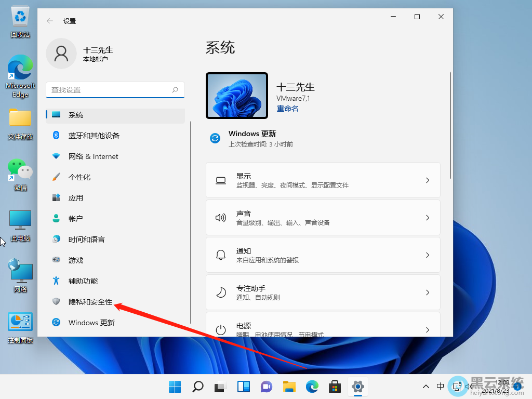Click the Windows 更新 sync icon
Viewport: 532px width, 399px height.
click(x=215, y=138)
